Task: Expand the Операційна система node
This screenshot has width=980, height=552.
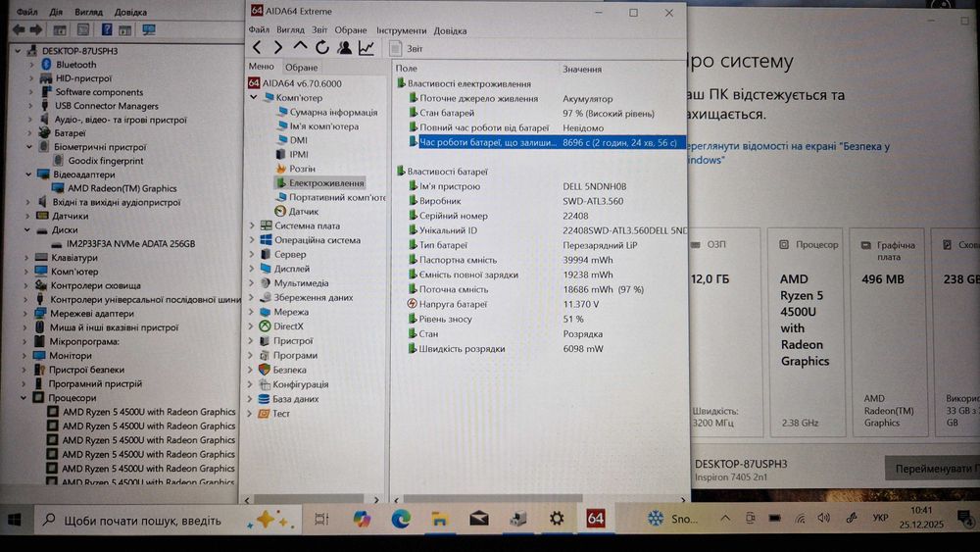Action: [x=253, y=240]
